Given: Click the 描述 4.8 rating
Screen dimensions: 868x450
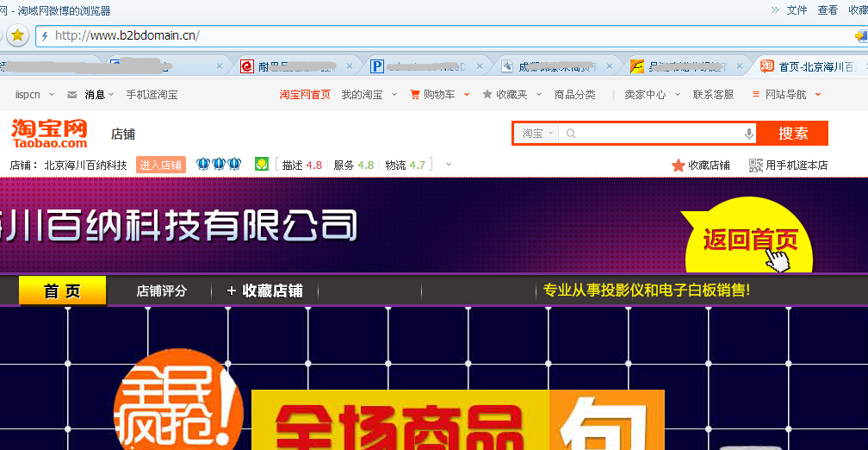Looking at the screenshot, I should [301, 166].
